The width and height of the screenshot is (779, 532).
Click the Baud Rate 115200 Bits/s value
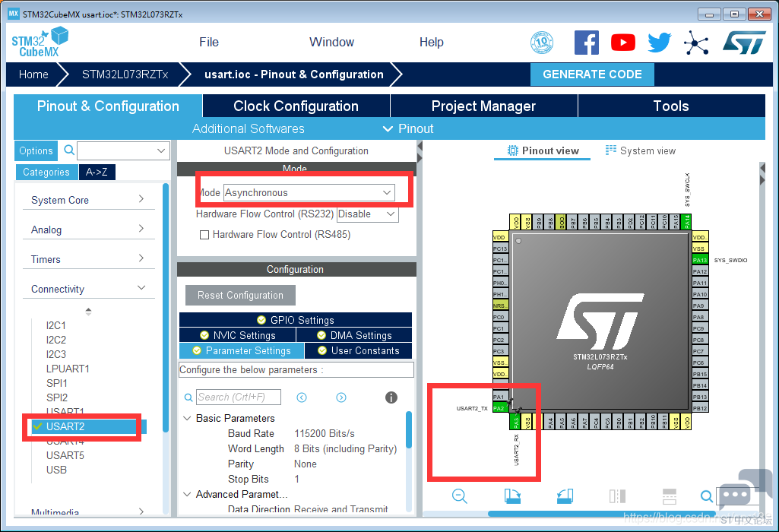point(325,433)
